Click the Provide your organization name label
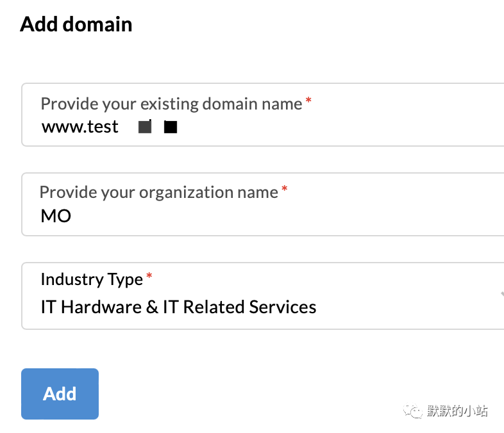The height and width of the screenshot is (433, 504). (159, 192)
